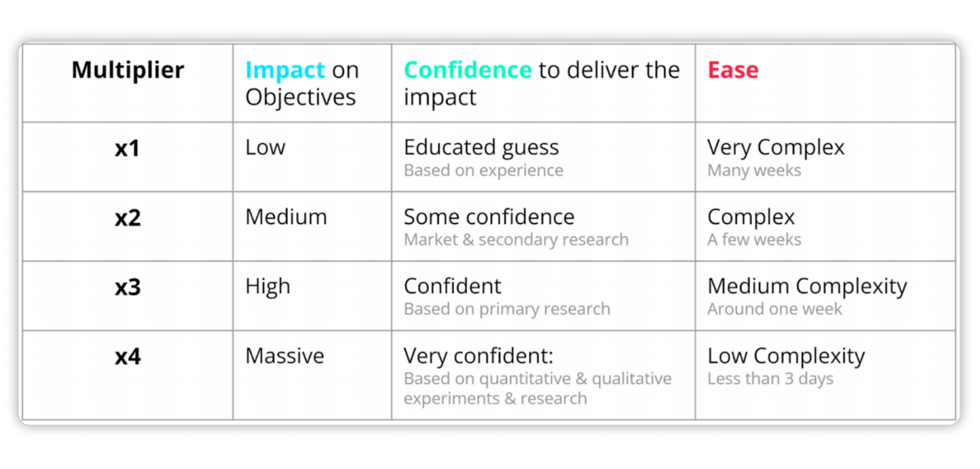The height and width of the screenshot is (469, 980).
Task: Click the Confidence to deliver the impact header
Action: coord(541,84)
